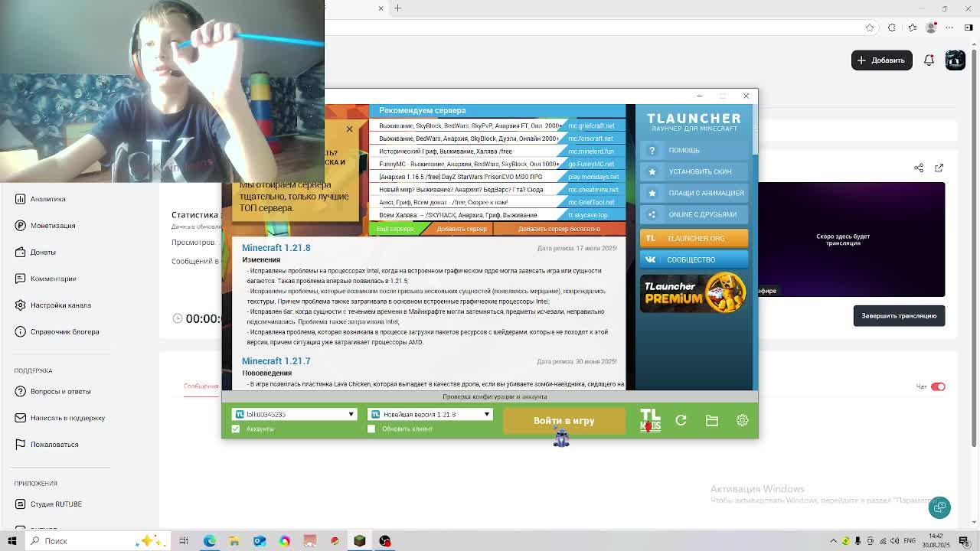
Task: Switch to TLauncher Minecraft taskbar icon
Action: point(360,541)
